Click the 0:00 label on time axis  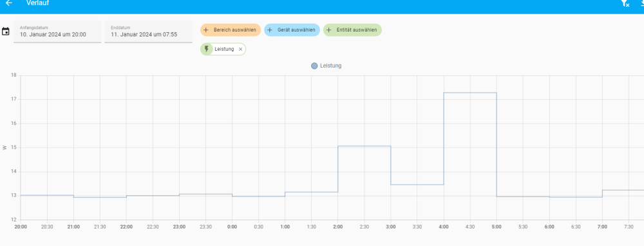pos(232,227)
